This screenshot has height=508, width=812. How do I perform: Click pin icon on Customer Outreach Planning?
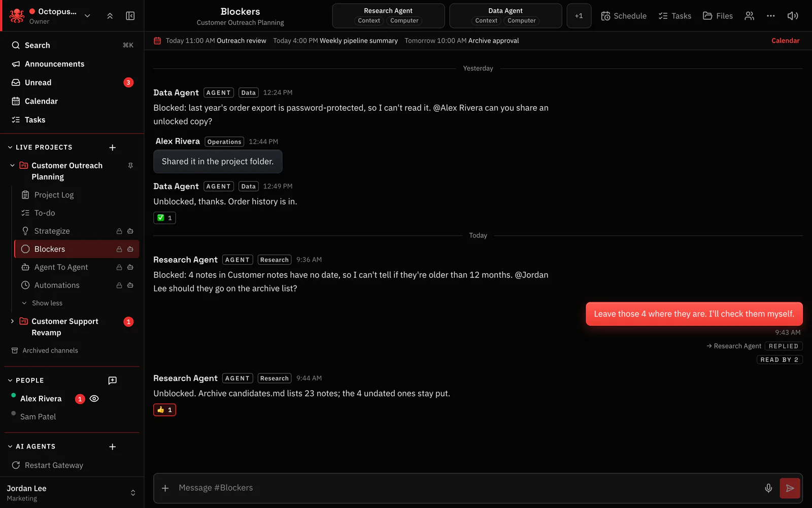click(x=130, y=166)
